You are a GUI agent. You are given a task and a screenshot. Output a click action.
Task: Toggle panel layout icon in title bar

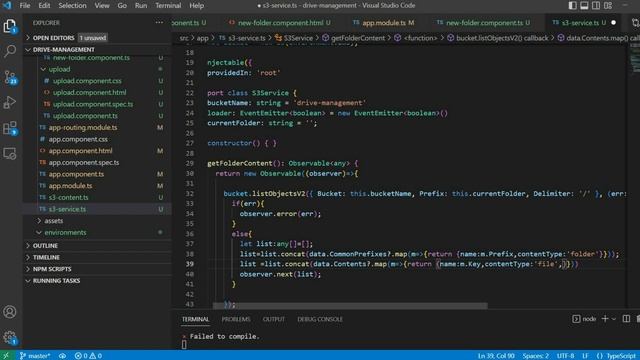click(x=584, y=5)
